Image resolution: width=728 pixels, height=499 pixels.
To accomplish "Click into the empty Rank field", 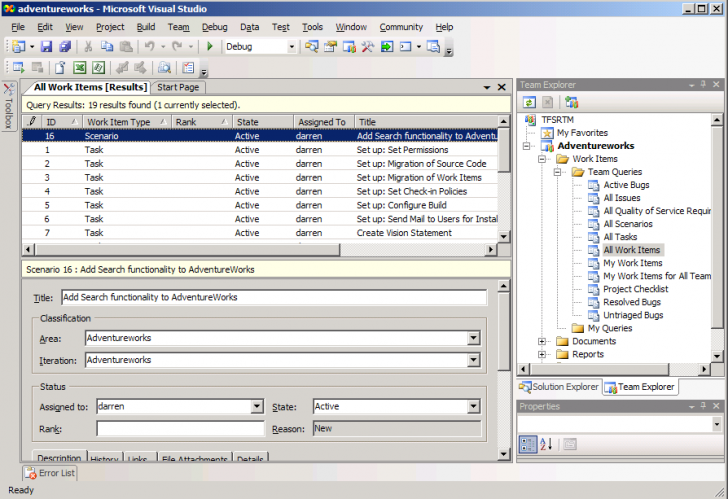I will pyautogui.click(x=180, y=429).
